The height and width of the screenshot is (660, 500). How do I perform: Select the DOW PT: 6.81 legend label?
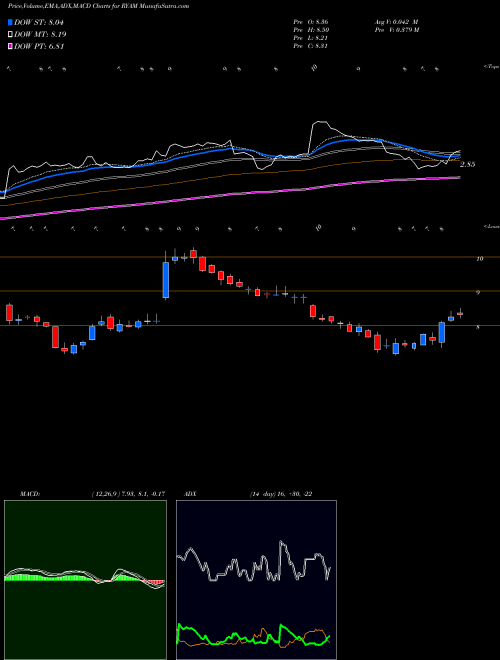point(39,46)
